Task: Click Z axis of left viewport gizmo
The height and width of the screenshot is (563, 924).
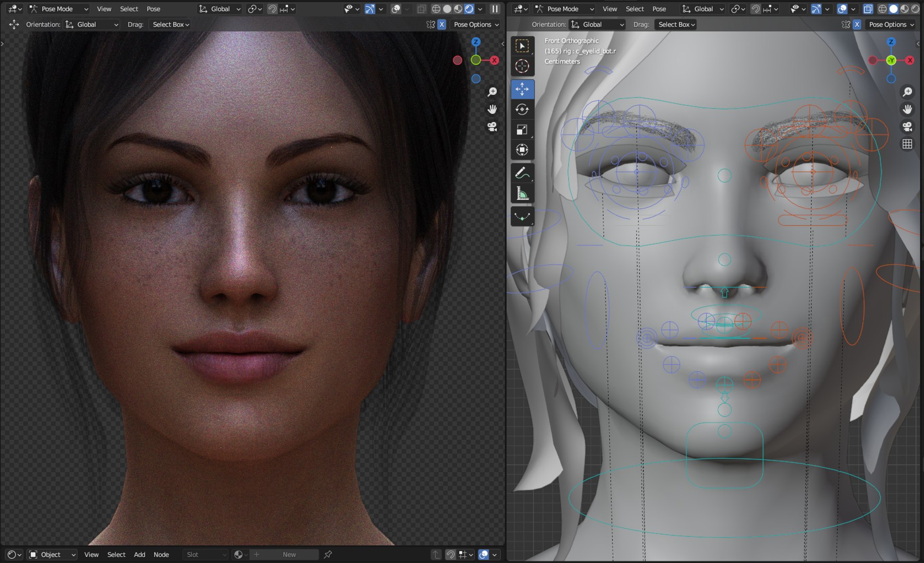Action: [476, 42]
